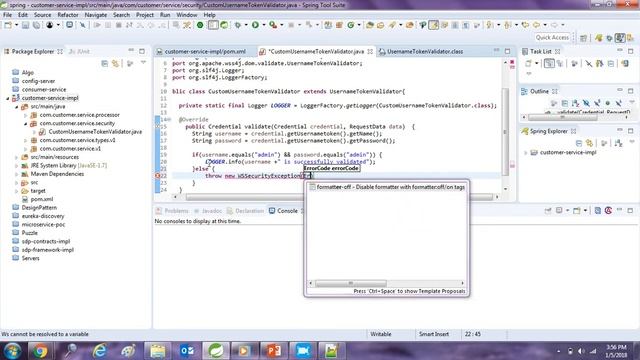The image size is (640, 360).
Task: Toggle Link with Editor in Package Explorer
Action: click(x=116, y=63)
